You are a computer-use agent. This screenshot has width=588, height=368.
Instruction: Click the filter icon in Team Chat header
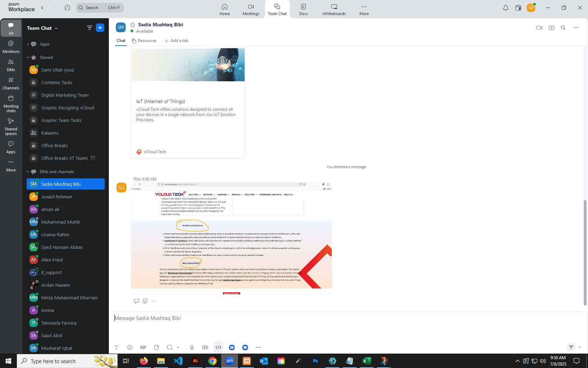coord(90,28)
